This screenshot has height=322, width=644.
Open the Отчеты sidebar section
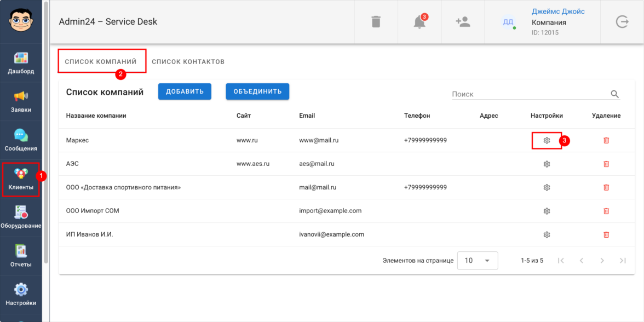click(21, 256)
